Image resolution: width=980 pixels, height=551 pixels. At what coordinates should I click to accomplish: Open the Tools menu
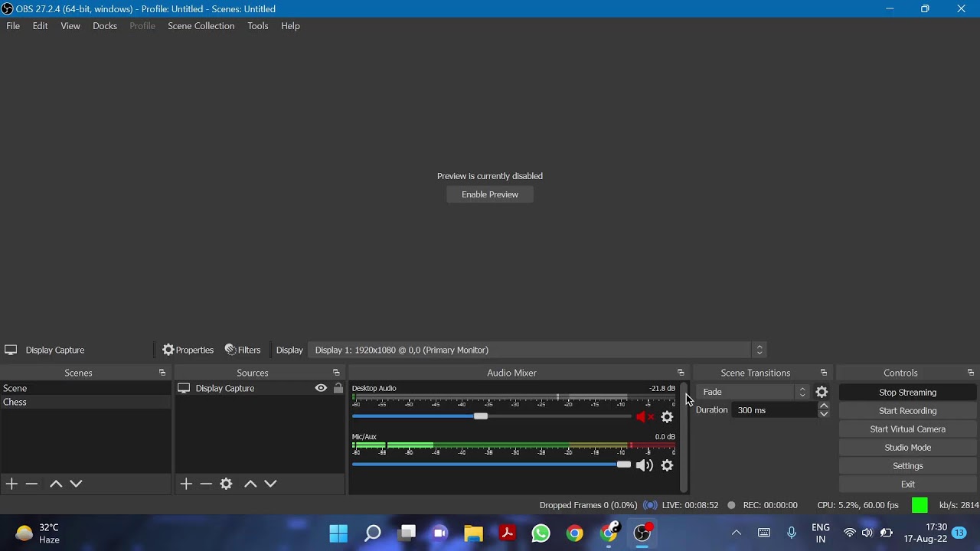pos(258,26)
